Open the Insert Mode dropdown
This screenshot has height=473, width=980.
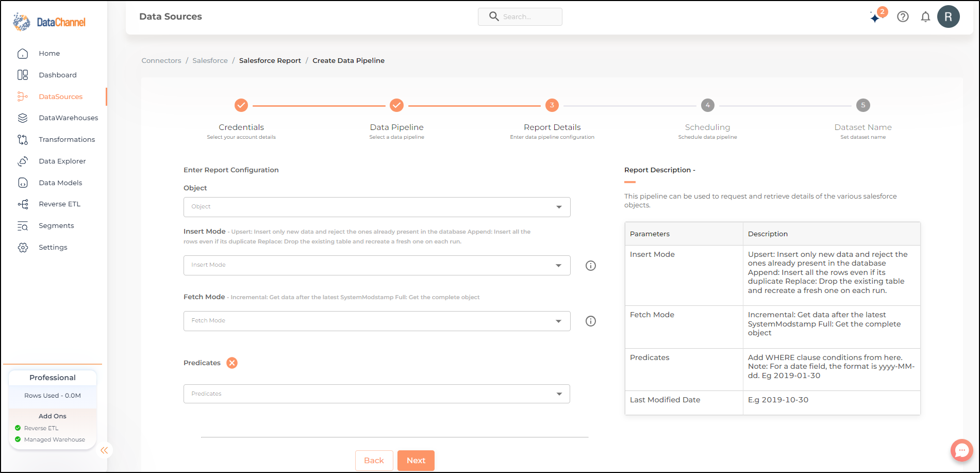click(x=377, y=265)
